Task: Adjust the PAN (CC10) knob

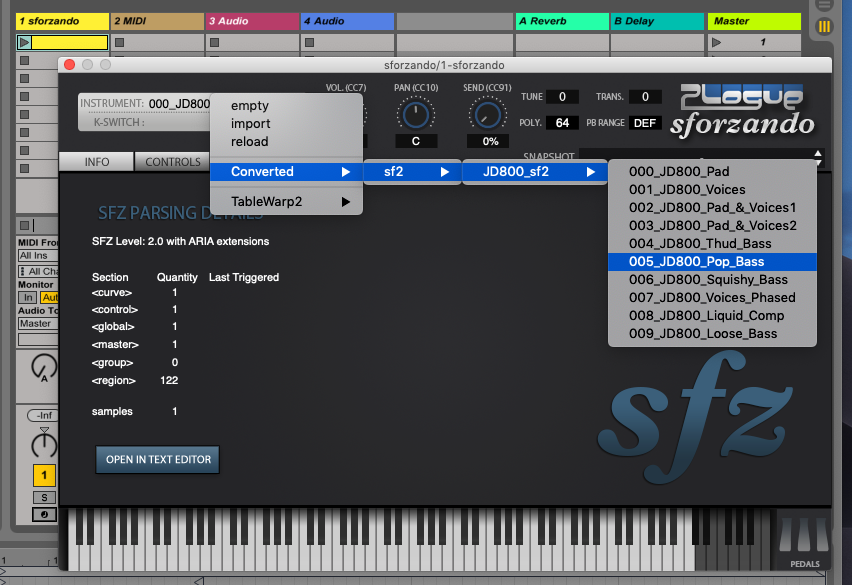Action: click(x=416, y=114)
